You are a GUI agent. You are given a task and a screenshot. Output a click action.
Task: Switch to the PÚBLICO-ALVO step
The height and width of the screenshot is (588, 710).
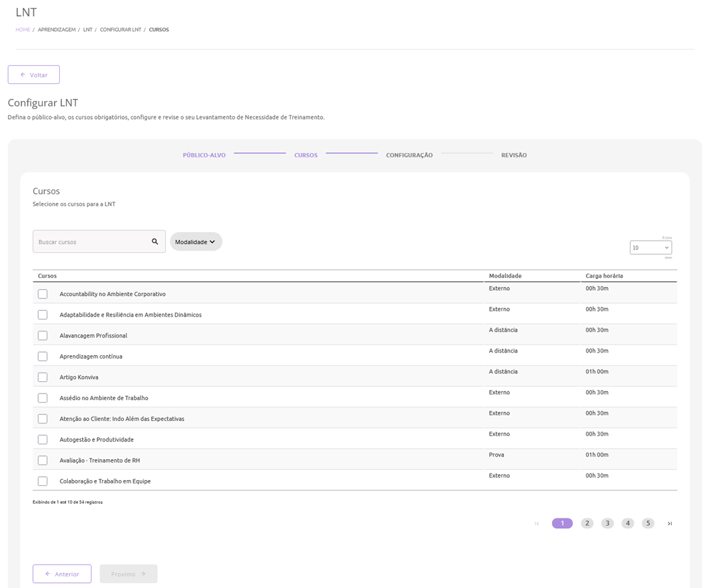204,155
